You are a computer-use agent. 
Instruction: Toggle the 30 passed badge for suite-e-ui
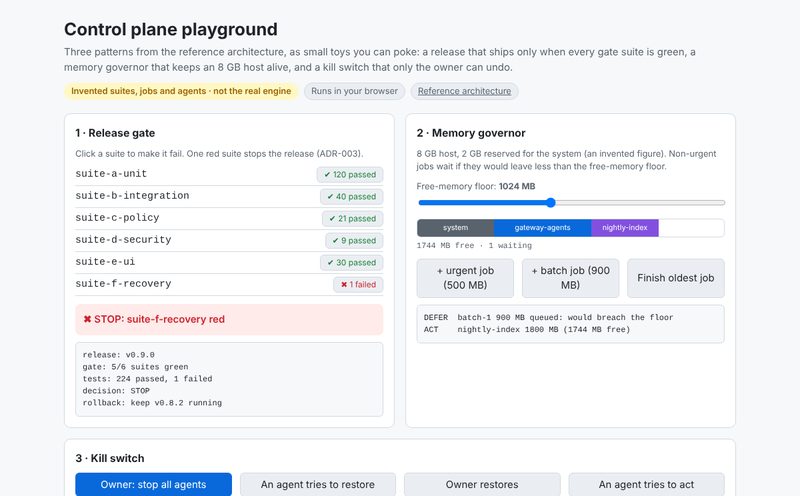point(352,262)
